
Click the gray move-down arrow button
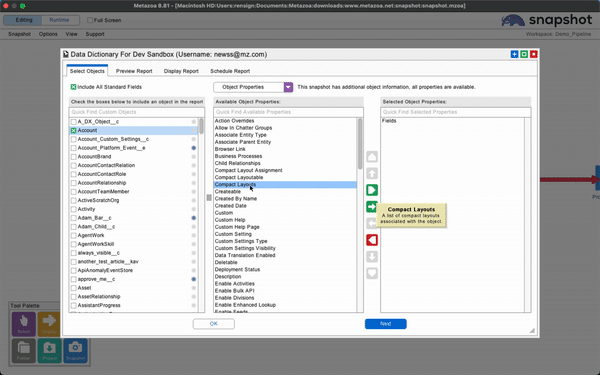point(372,257)
